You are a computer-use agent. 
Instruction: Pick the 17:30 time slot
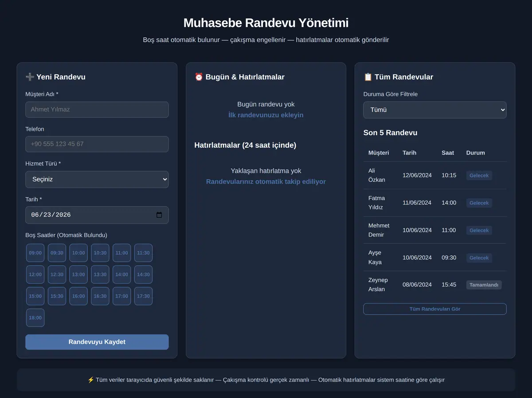click(143, 296)
